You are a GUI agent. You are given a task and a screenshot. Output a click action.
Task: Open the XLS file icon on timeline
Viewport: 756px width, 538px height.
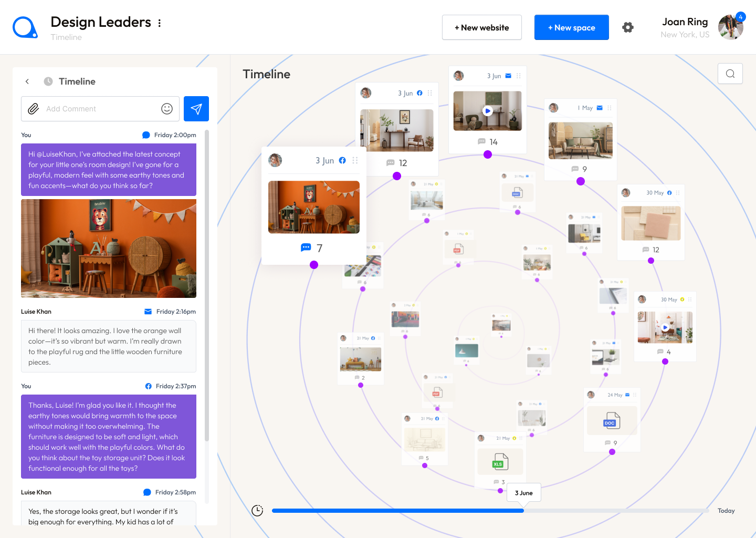(500, 462)
